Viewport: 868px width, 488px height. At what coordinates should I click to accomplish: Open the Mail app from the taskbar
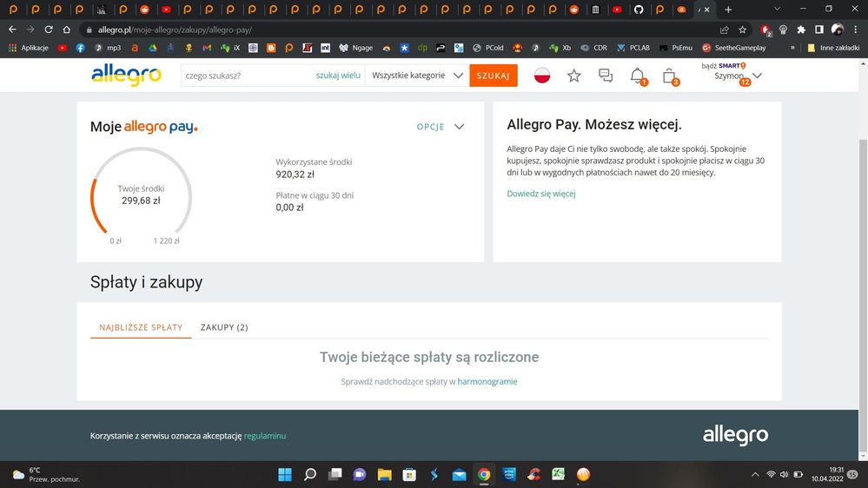[459, 474]
